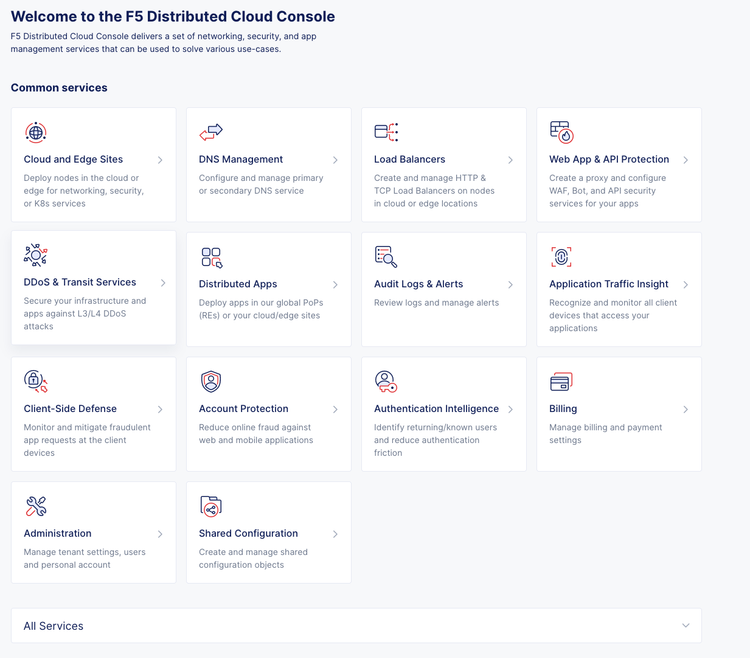The height and width of the screenshot is (658, 750).
Task: Open the Administration title link
Action: coord(58,534)
